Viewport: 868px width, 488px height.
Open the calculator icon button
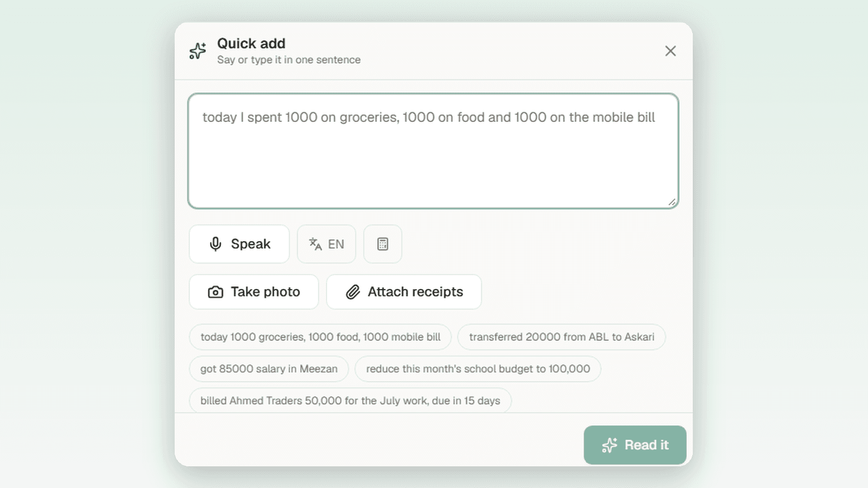(382, 244)
